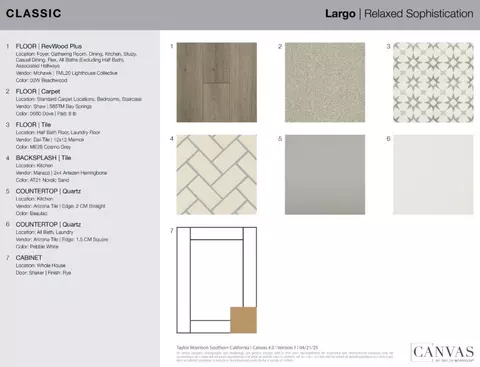Click the 'Color: ME26 Cosmo Grey' line
This screenshot has height=367, width=480.
click(43, 147)
